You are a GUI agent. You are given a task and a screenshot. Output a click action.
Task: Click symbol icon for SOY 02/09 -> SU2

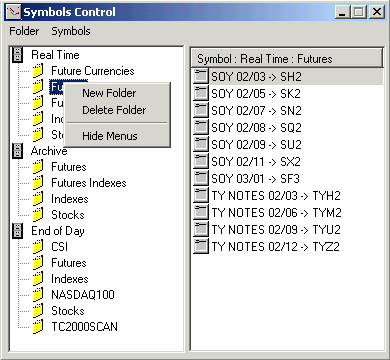coord(201,144)
